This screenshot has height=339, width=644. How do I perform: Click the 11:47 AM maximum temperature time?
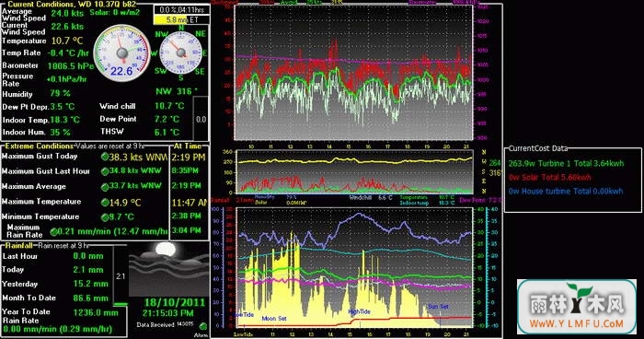[190, 203]
